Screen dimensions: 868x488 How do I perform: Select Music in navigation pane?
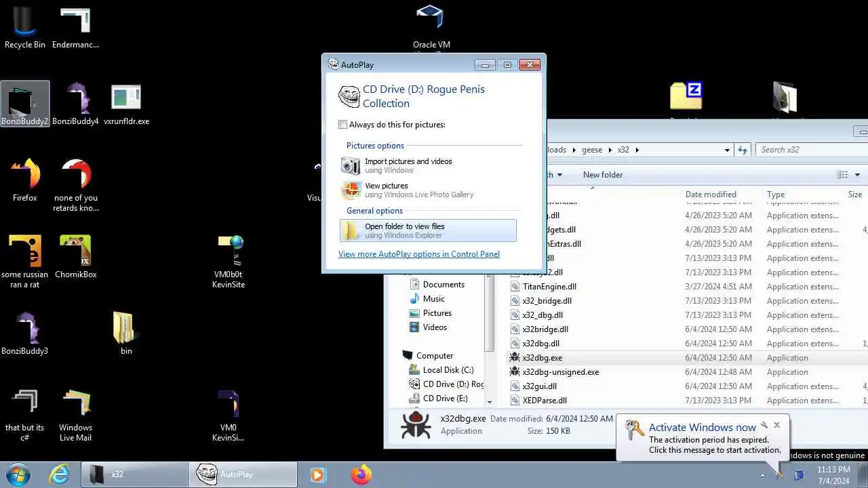(x=427, y=299)
